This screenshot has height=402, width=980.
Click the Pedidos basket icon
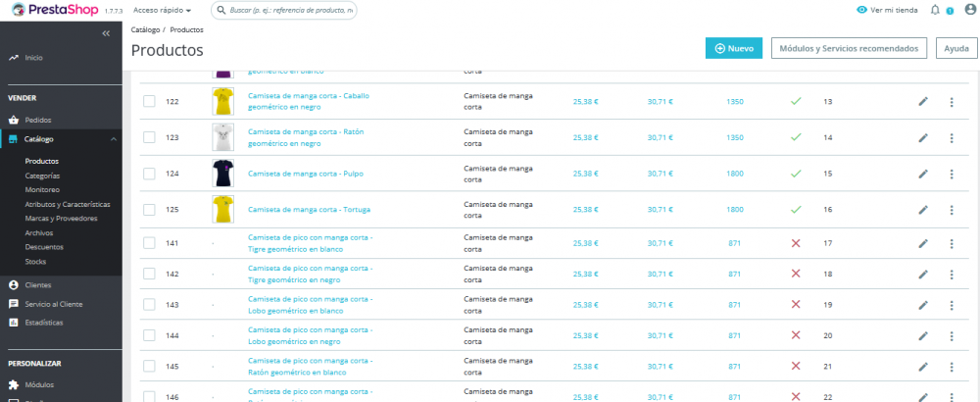click(13, 120)
